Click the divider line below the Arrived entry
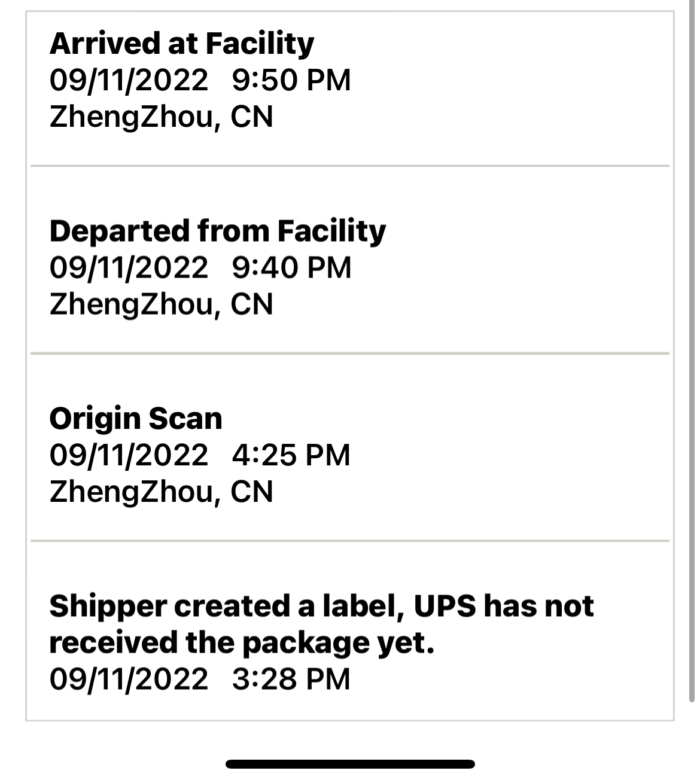 click(350, 166)
